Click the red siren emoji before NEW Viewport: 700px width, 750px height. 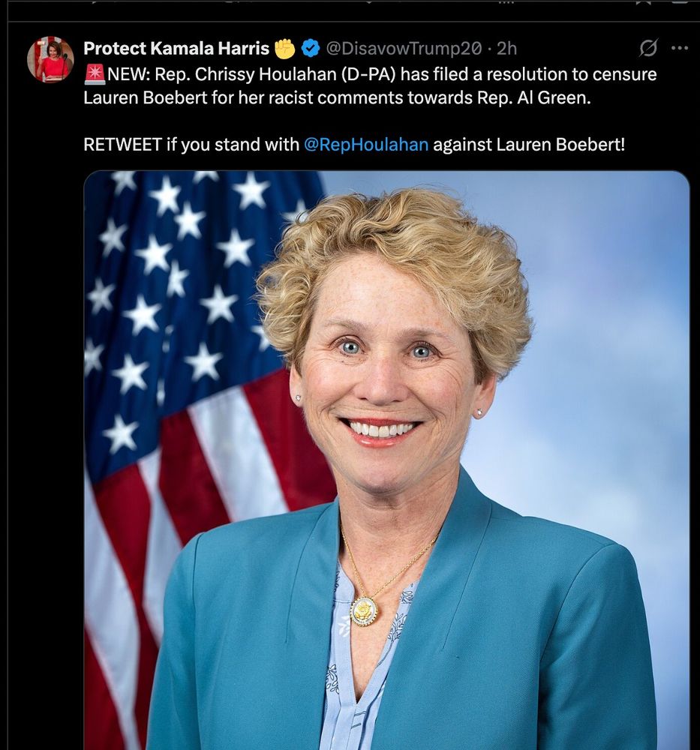pos(95,74)
